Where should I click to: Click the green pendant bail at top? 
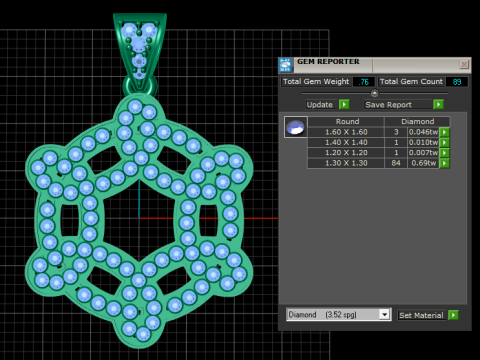pos(139,50)
